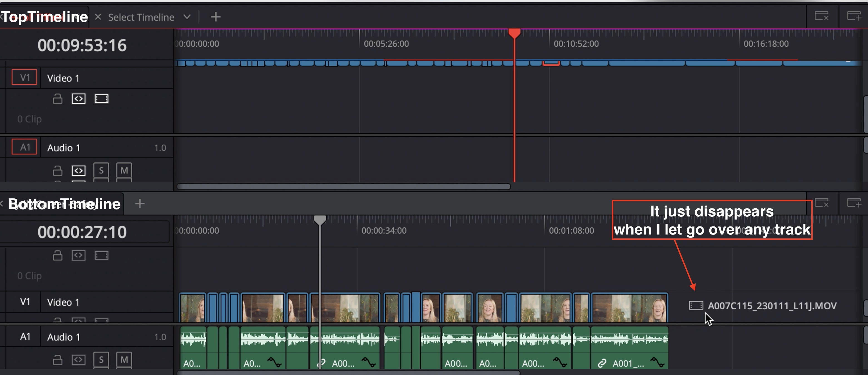Click the A1 destination control in the top timeline
The width and height of the screenshot is (868, 375).
[24, 147]
